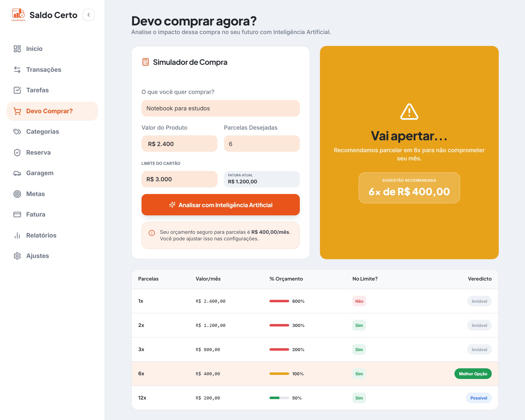Go to Metas
Viewport: 525px width, 420px height.
52,194
